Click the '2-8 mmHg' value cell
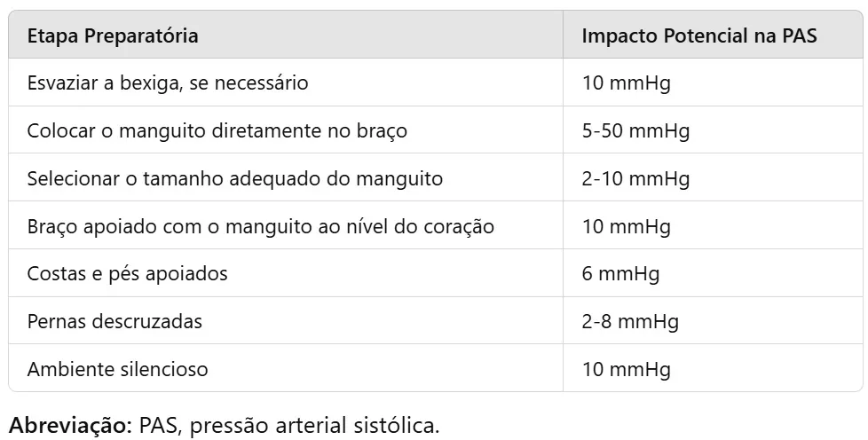Image resolution: width=868 pixels, height=440 pixels. click(x=630, y=321)
